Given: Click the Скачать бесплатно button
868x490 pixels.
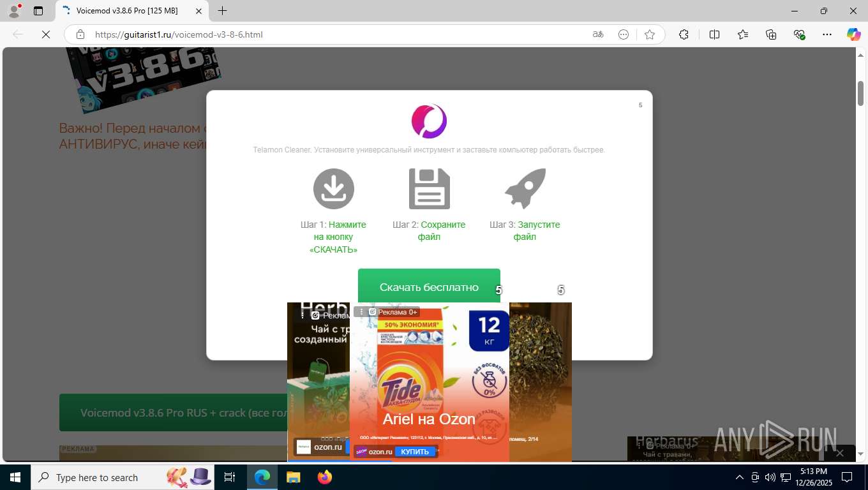Looking at the screenshot, I should coord(429,286).
